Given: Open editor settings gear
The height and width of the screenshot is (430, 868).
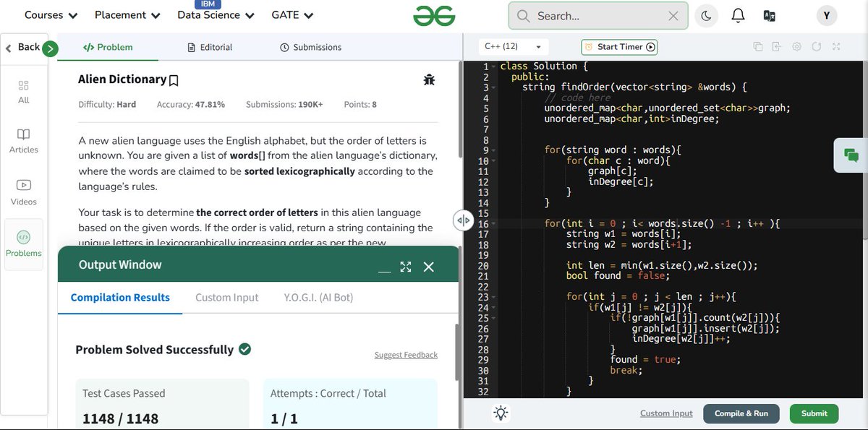Looking at the screenshot, I should tap(796, 46).
